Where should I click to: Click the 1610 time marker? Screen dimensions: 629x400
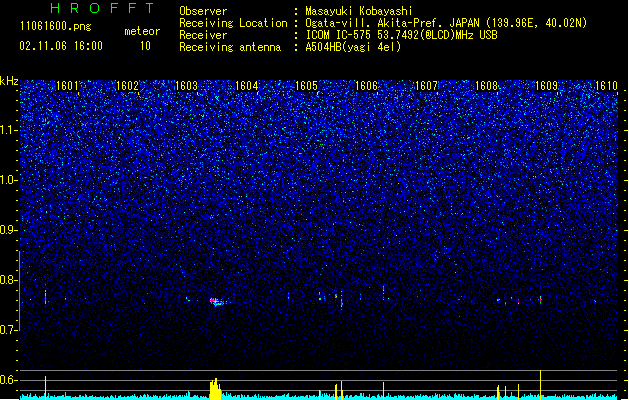point(606,86)
